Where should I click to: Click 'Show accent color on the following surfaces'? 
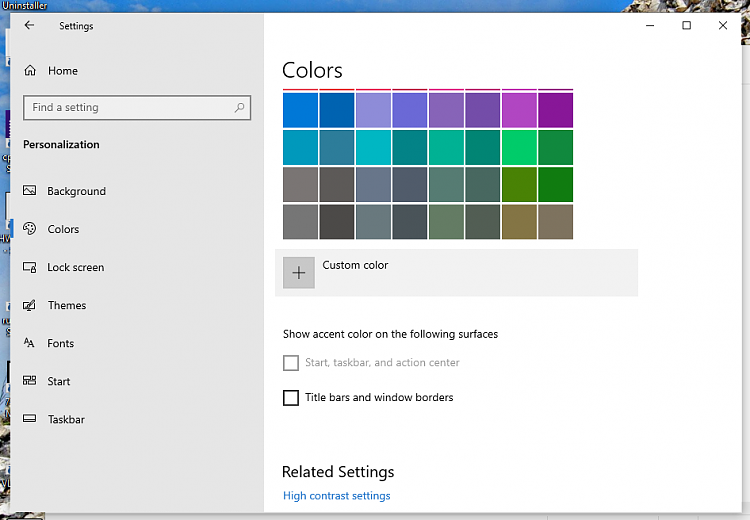pyautogui.click(x=390, y=334)
